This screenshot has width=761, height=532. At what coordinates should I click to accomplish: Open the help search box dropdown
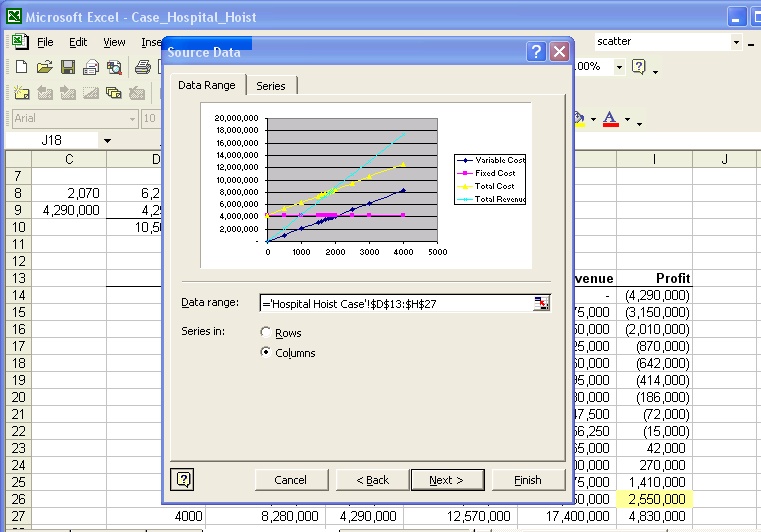pyautogui.click(x=737, y=42)
